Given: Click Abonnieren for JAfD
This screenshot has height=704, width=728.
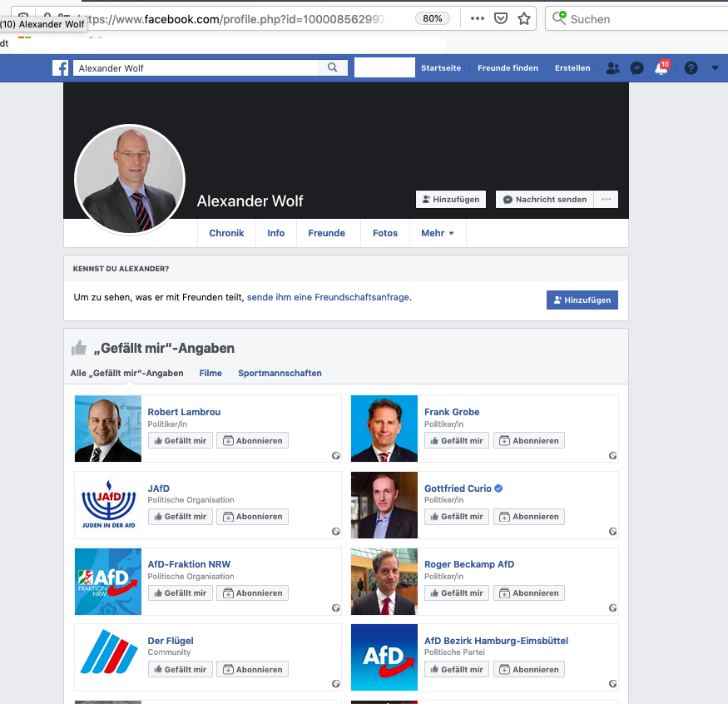Looking at the screenshot, I should (x=253, y=517).
